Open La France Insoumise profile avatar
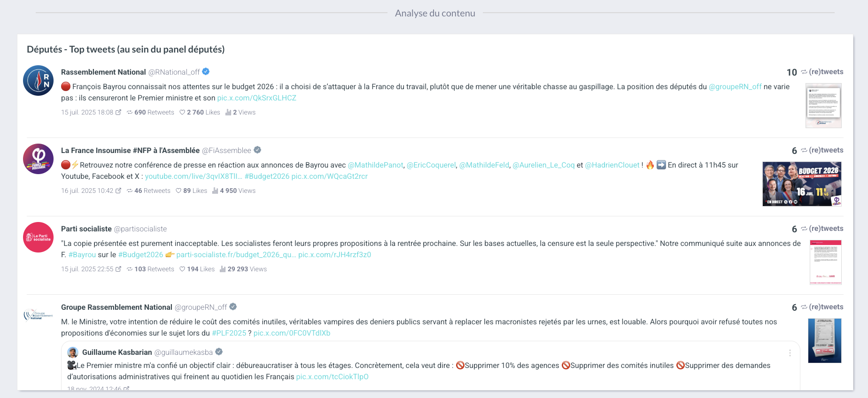The width and height of the screenshot is (868, 398). [39, 159]
